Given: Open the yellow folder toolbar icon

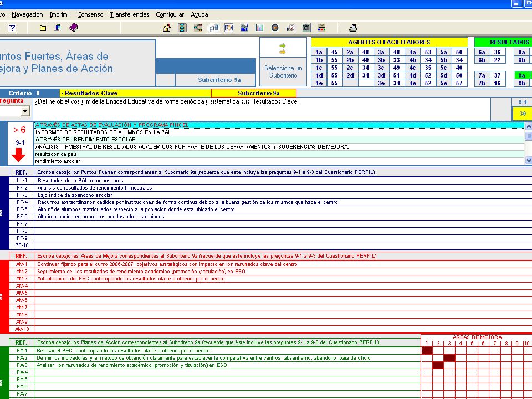Looking at the screenshot, I should (x=43, y=28).
